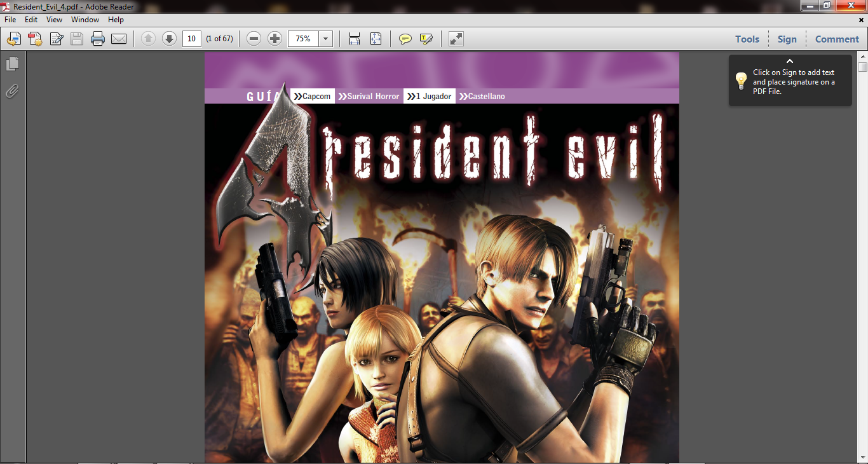Viewport: 868px width, 464px height.
Task: Open the Comment pane
Action: tap(837, 39)
